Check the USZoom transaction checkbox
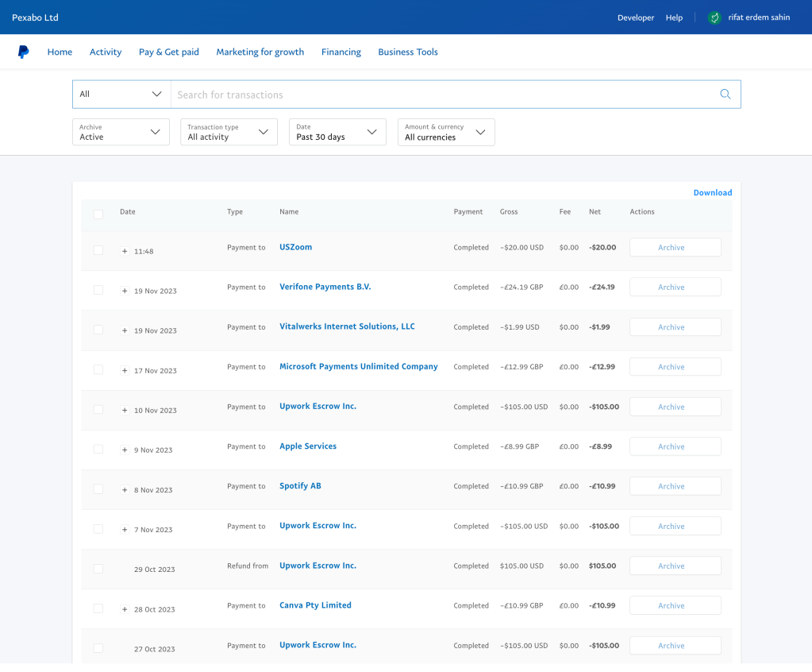This screenshot has width=812, height=672. [x=98, y=250]
